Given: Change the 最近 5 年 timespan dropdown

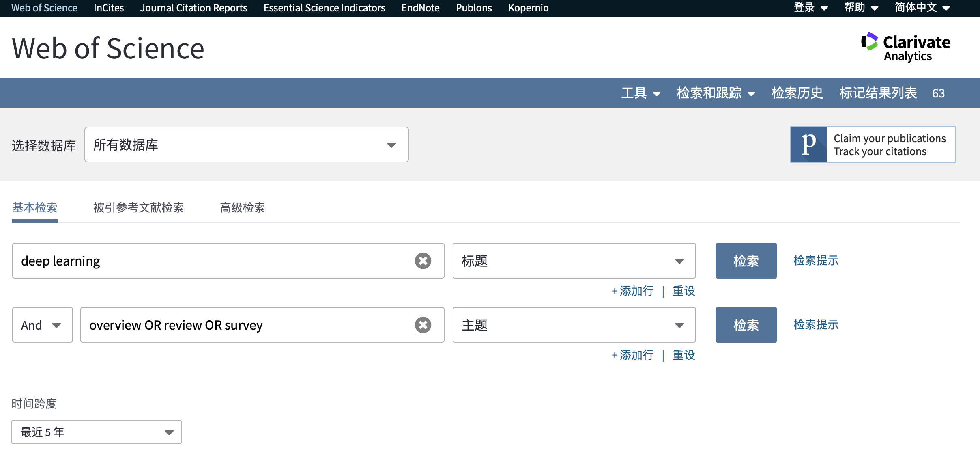Looking at the screenshot, I should coord(97,432).
